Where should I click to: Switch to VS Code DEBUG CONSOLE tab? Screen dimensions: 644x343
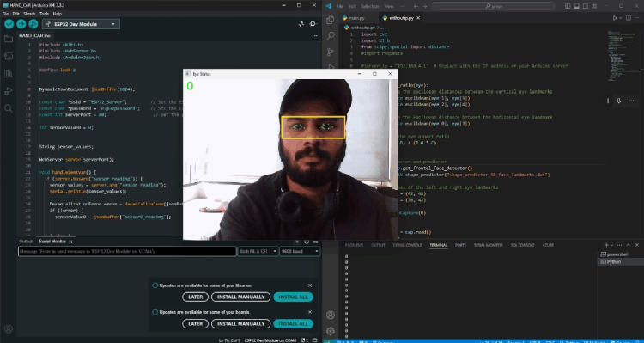pos(407,245)
